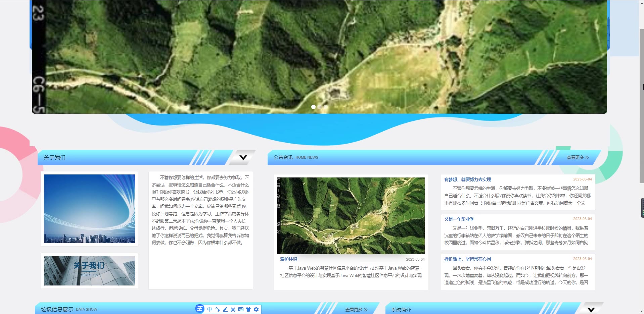Collapse the 关于我们 section chevron
Image resolution: width=644 pixels, height=314 pixels.
coord(243,157)
